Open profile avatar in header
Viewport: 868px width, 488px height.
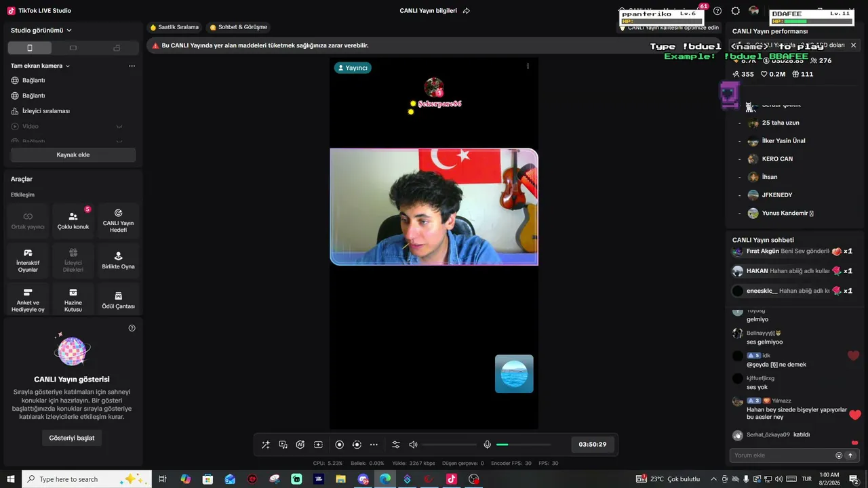[754, 11]
